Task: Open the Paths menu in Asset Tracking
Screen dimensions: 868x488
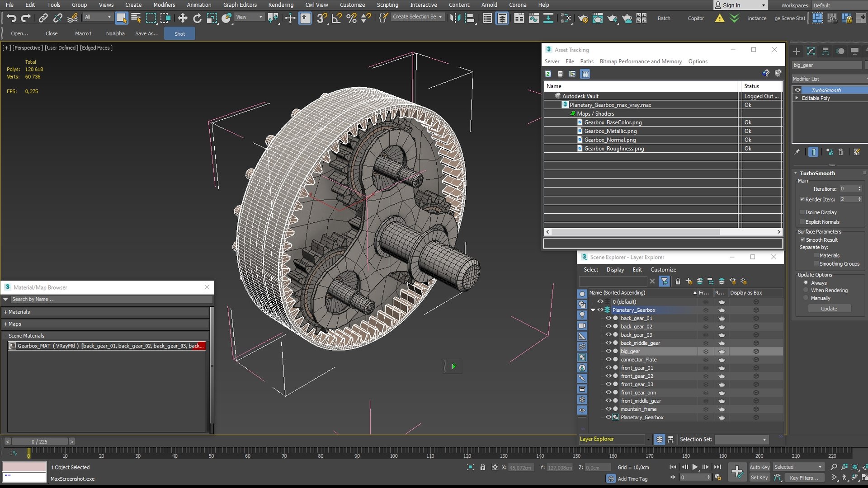Action: click(587, 61)
